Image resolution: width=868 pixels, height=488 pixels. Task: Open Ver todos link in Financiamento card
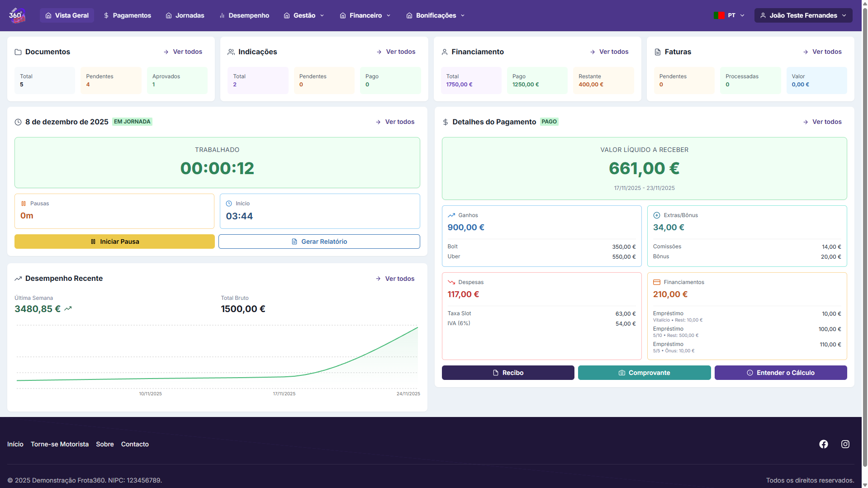(x=609, y=52)
